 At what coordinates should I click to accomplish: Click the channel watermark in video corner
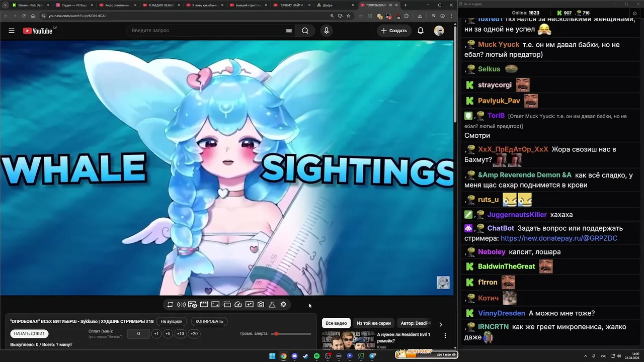(x=443, y=282)
